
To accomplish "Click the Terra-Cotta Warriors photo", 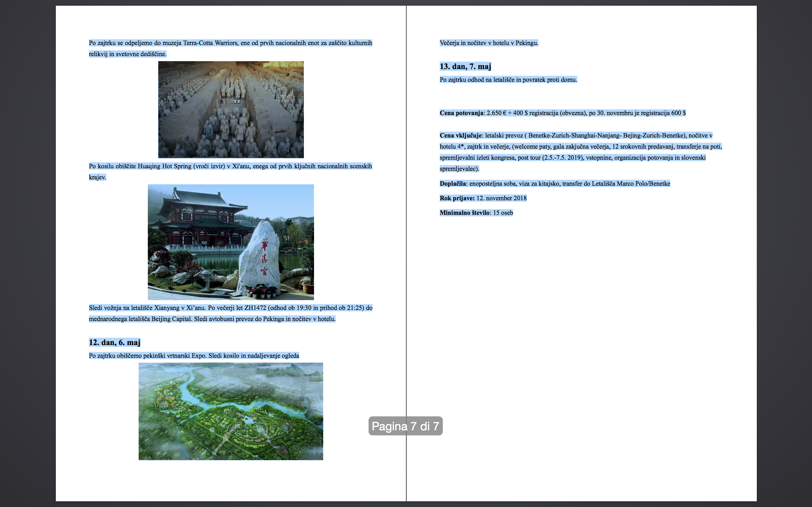I will pyautogui.click(x=231, y=109).
